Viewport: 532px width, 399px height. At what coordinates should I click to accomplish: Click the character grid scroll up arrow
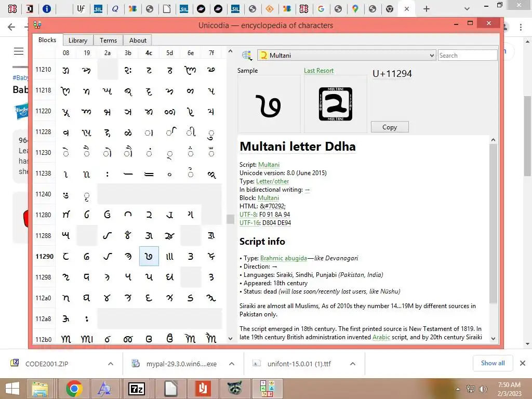click(230, 51)
